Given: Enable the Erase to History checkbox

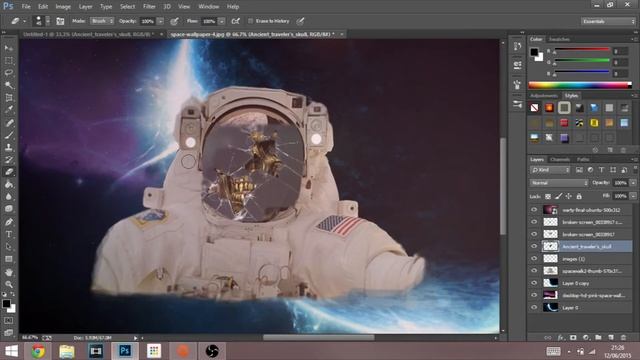Looking at the screenshot, I should pyautogui.click(x=250, y=21).
